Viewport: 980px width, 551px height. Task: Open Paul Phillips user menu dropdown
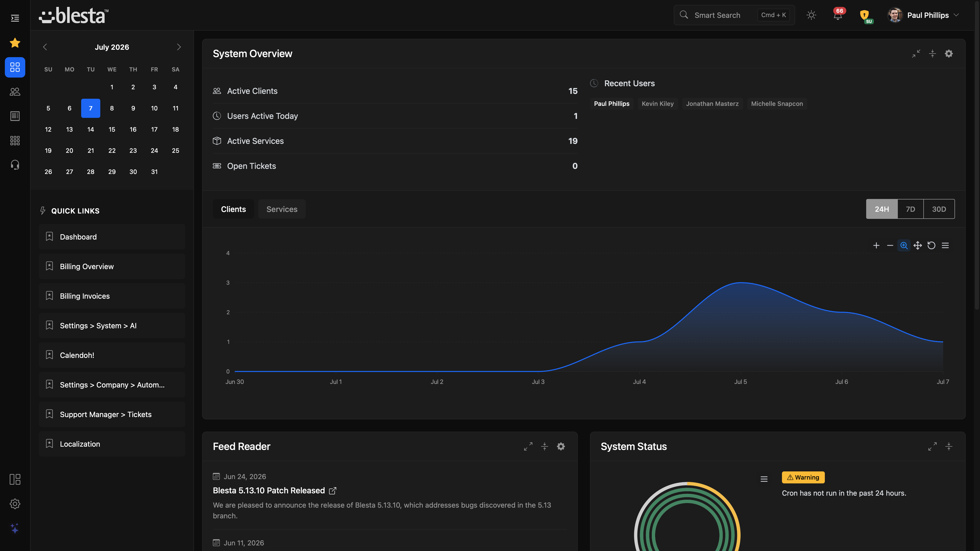tap(923, 15)
